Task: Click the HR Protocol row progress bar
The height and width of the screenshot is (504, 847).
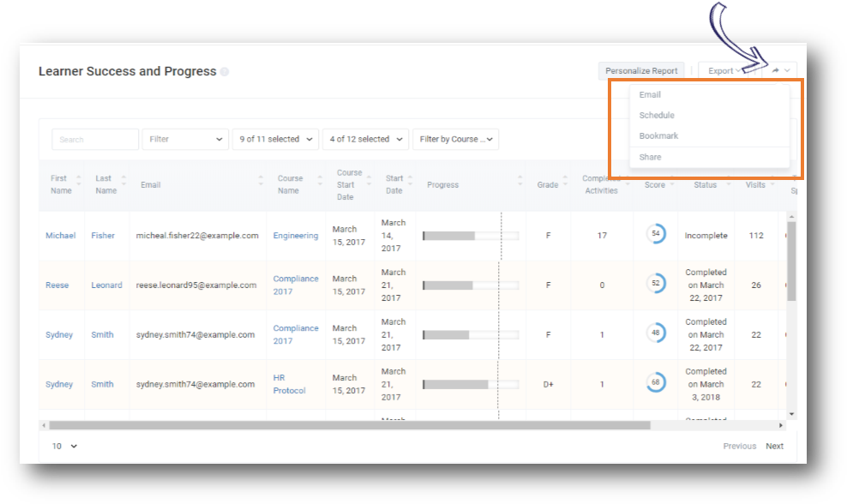Action: click(471, 384)
